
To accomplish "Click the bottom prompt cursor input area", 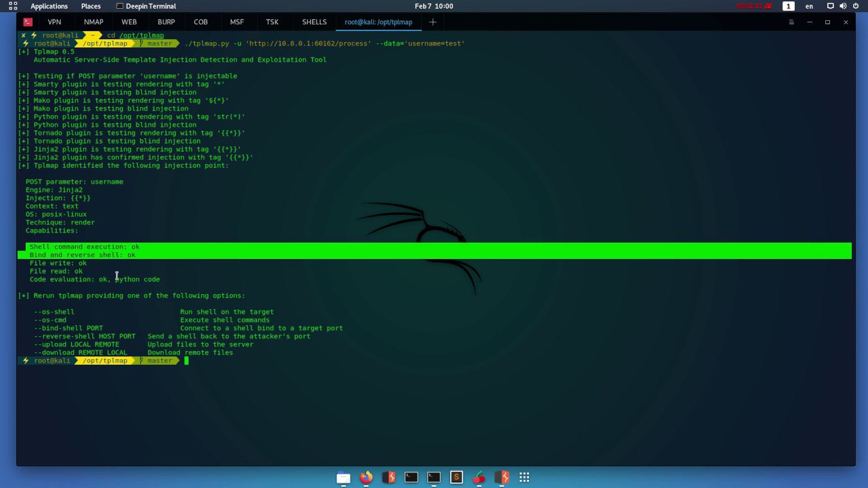I will pos(187,361).
